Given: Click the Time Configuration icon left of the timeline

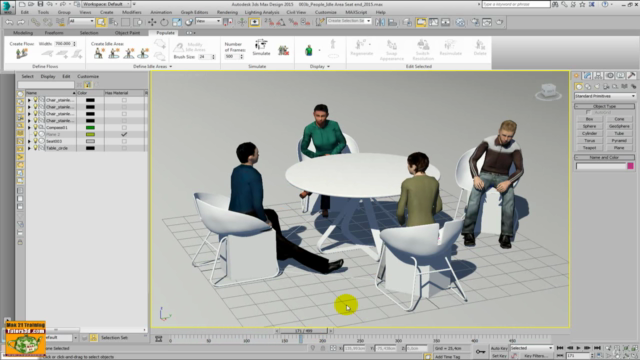Looking at the screenshot, I should (158, 339).
